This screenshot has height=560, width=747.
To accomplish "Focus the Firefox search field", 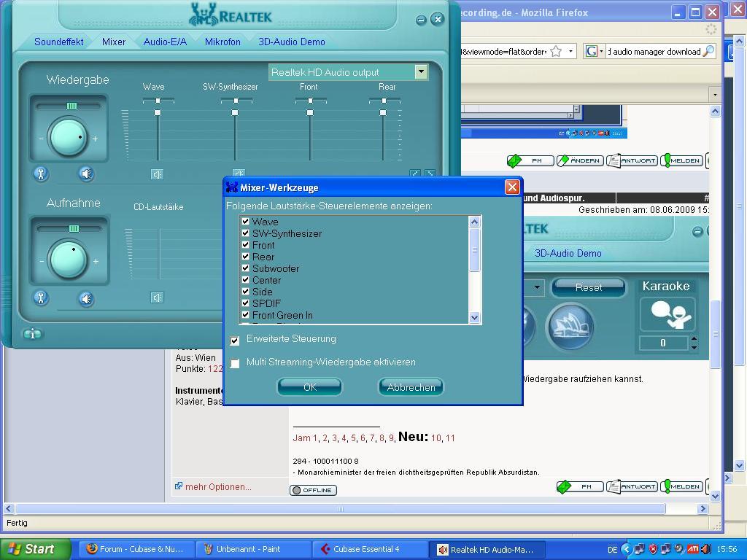I will point(654,52).
